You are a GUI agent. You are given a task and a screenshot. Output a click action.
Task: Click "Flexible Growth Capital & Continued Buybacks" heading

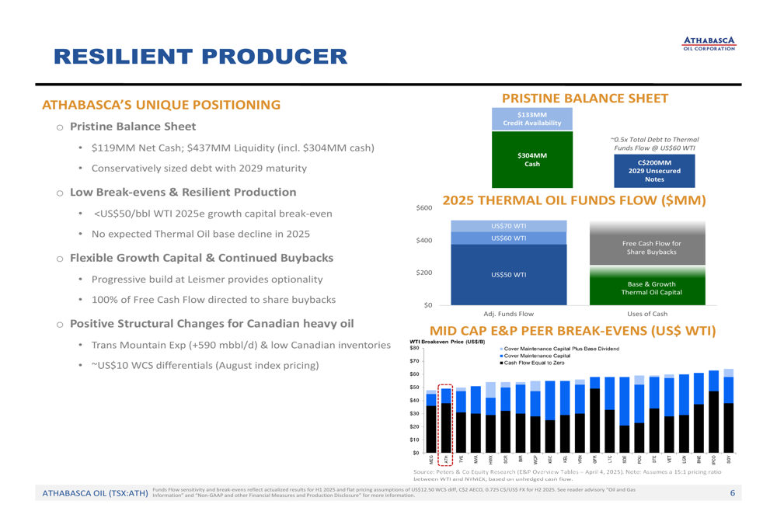coord(202,258)
